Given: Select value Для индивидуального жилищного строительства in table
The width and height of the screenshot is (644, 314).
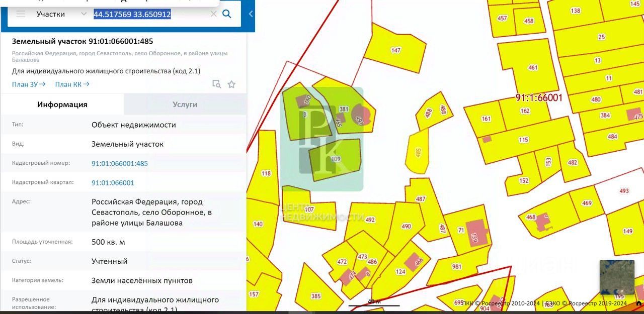Looking at the screenshot, I should (x=155, y=304).
